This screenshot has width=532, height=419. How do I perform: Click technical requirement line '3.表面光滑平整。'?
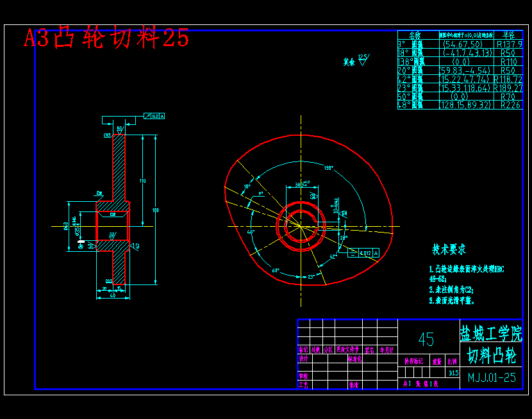tap(452, 300)
